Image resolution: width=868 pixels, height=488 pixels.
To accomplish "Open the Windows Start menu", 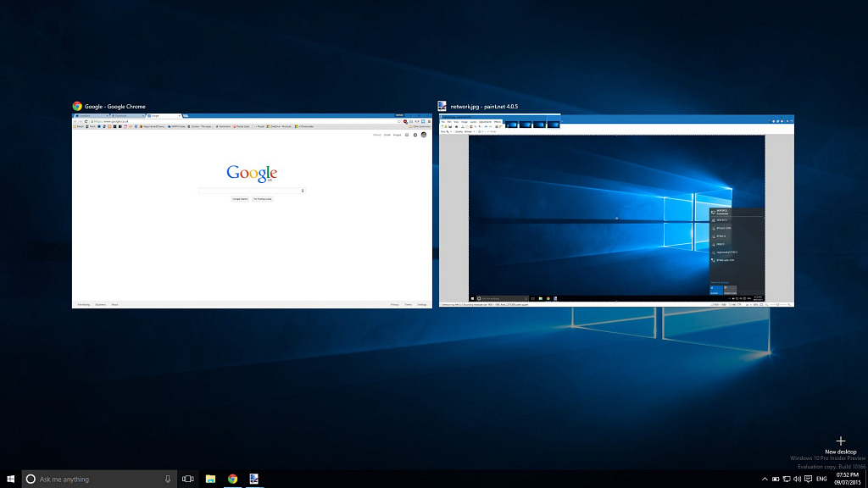I will [x=10, y=479].
